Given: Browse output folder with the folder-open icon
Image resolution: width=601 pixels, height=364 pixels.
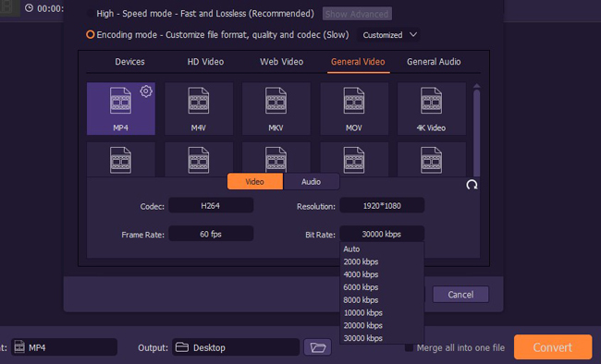Looking at the screenshot, I should 317,347.
